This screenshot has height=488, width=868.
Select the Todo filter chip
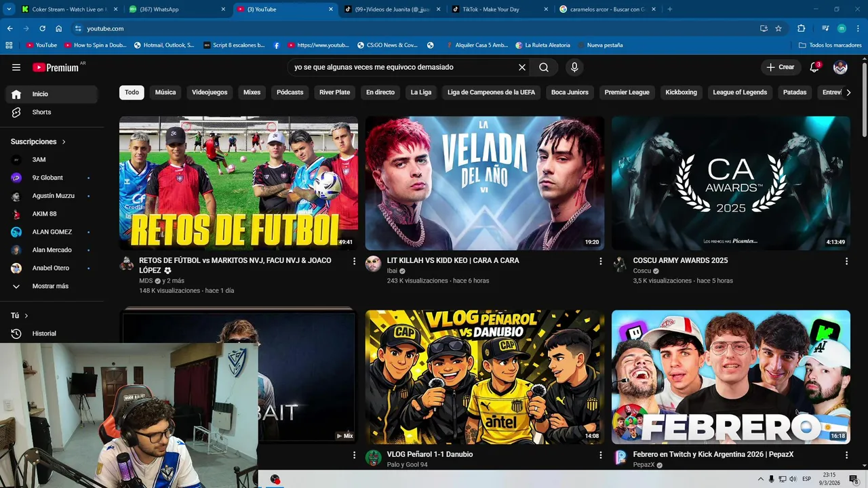click(x=132, y=92)
